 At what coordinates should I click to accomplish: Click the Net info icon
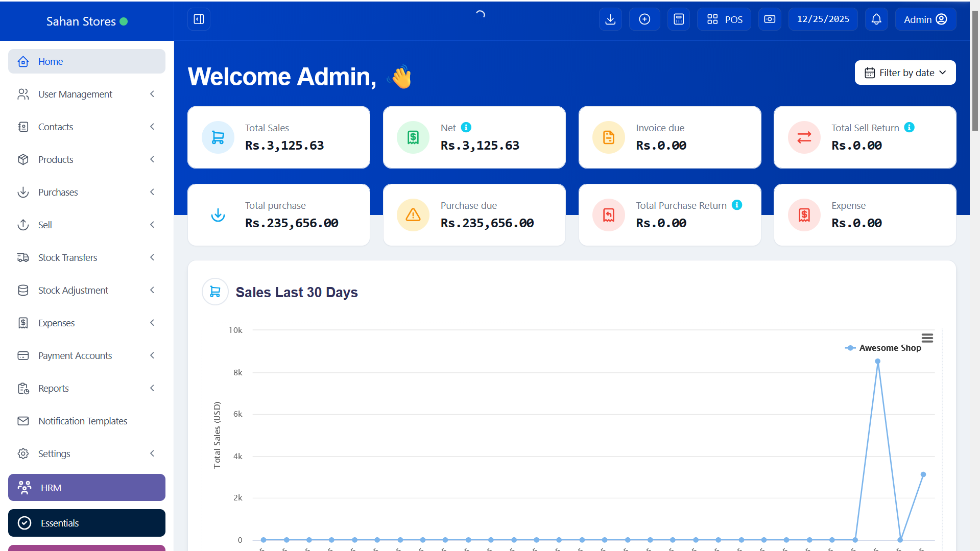(466, 127)
